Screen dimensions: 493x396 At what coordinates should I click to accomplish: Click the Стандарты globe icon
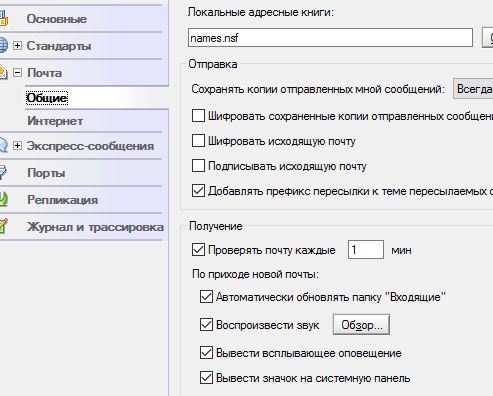coord(3,45)
